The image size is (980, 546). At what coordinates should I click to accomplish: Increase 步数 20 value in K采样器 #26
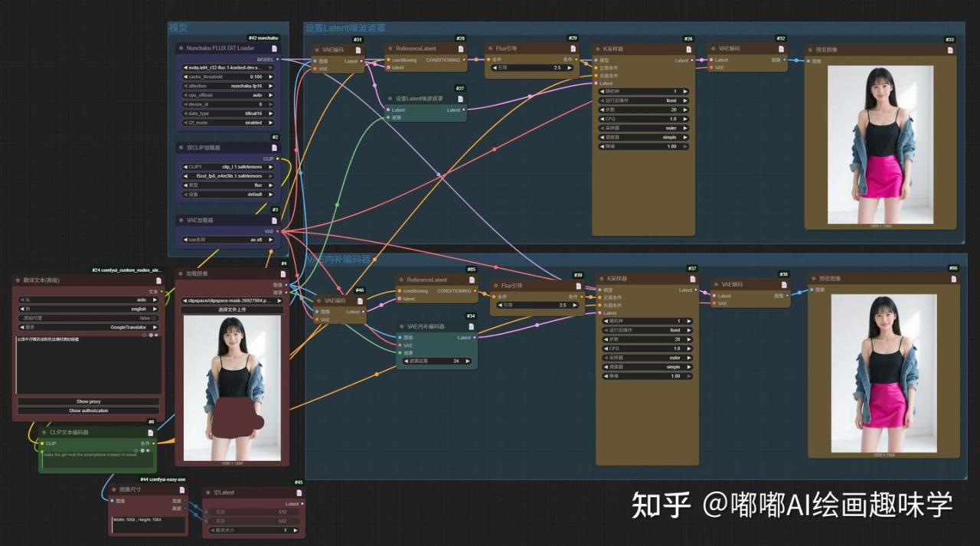pyautogui.click(x=684, y=110)
